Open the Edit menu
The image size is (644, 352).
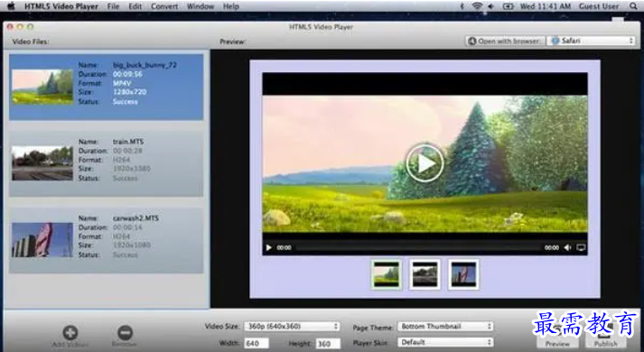135,6
